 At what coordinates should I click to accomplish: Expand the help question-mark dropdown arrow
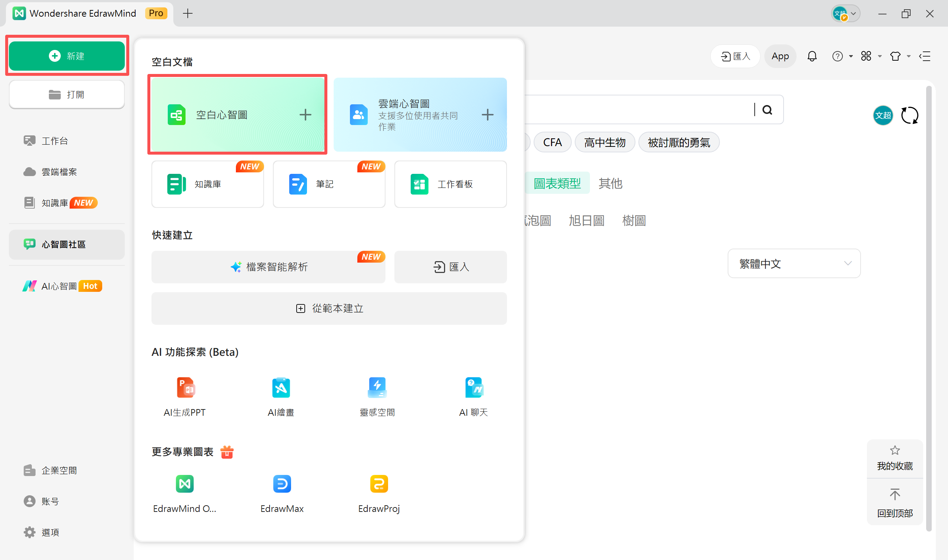click(851, 56)
